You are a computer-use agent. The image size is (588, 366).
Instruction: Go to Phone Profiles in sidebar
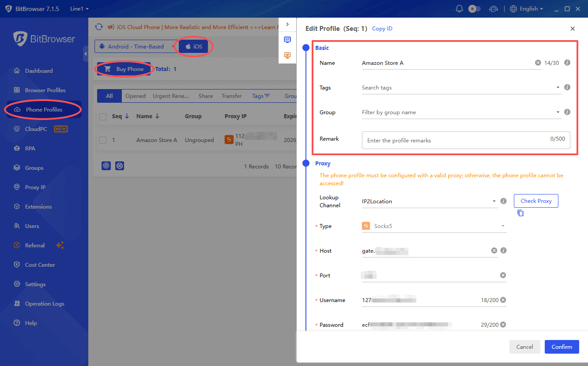(x=43, y=109)
